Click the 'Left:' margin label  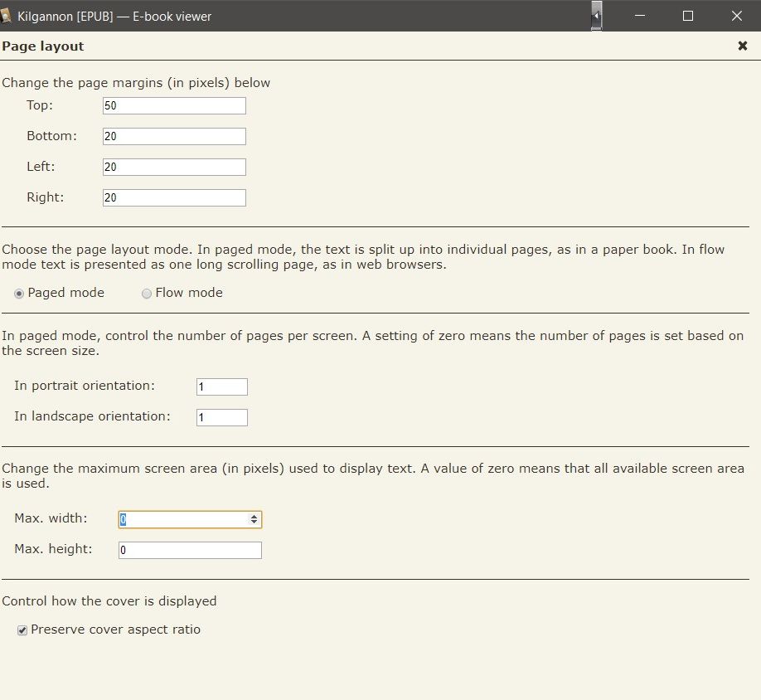coord(41,167)
